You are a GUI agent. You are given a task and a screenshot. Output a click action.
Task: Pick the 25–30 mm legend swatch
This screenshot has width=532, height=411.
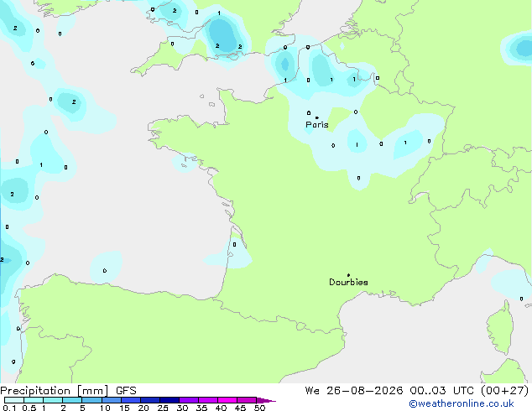click(169, 400)
